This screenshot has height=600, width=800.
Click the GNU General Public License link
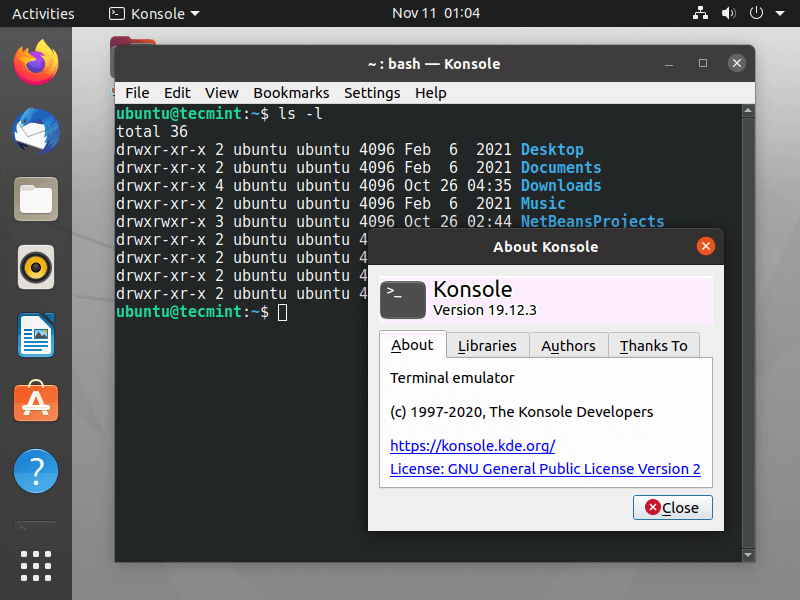(545, 469)
